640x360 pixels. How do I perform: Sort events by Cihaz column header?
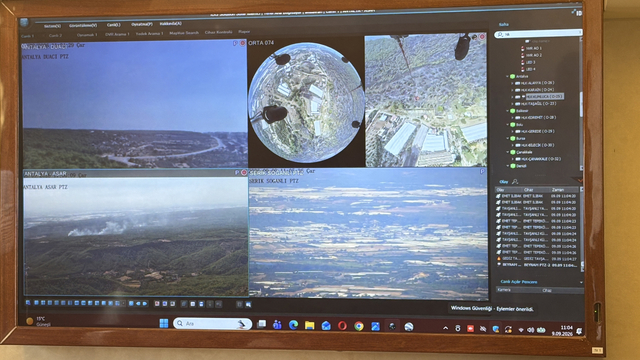pyautogui.click(x=529, y=190)
